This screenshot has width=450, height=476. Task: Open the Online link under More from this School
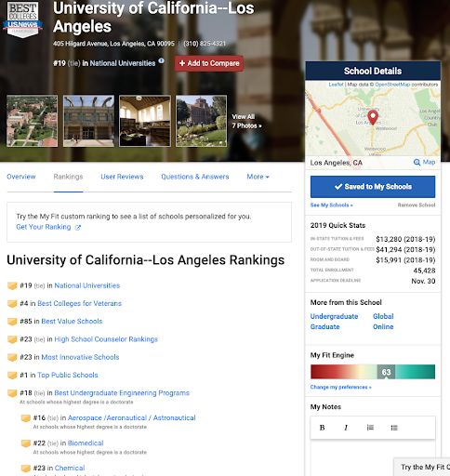pos(383,326)
